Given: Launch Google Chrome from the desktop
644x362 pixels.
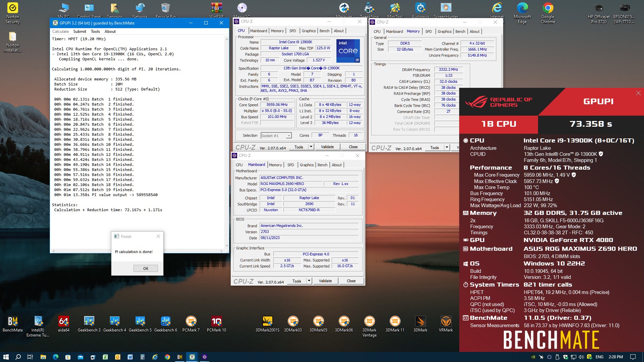Looking at the screenshot, I should click(x=548, y=13).
